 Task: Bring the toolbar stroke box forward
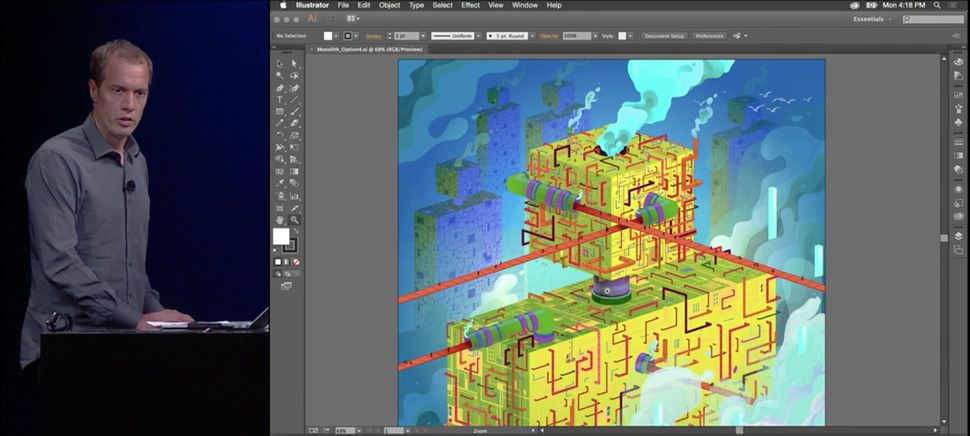[290, 246]
